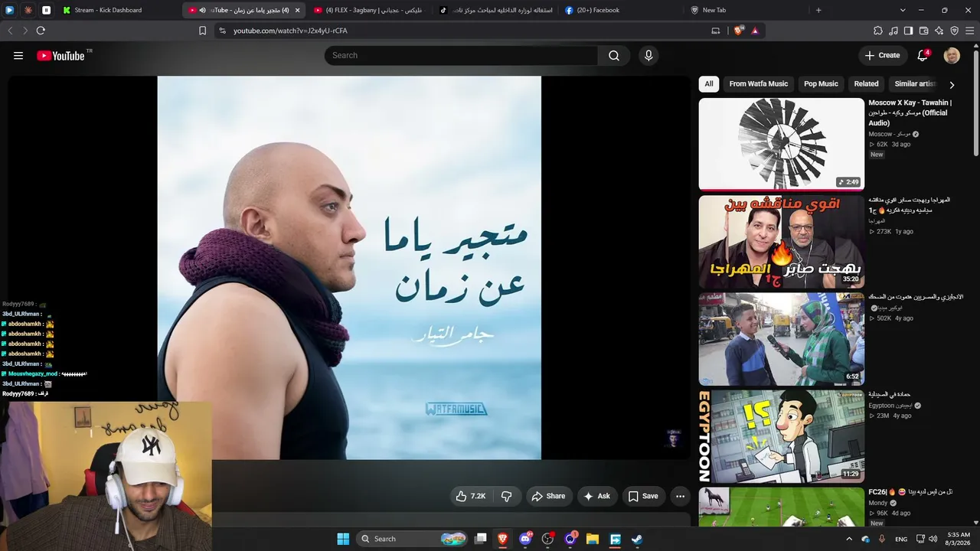980x551 pixels.
Task: Open Steam from the taskbar
Action: [x=637, y=539]
